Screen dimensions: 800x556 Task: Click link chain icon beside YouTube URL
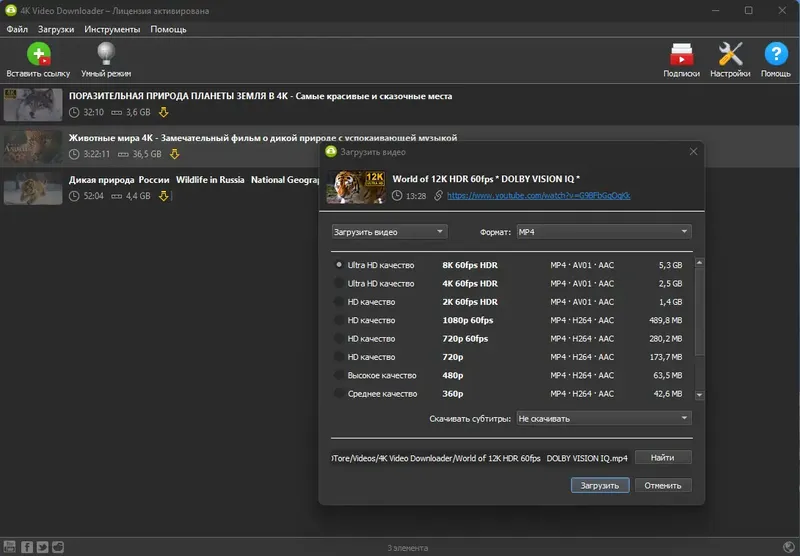(438, 196)
